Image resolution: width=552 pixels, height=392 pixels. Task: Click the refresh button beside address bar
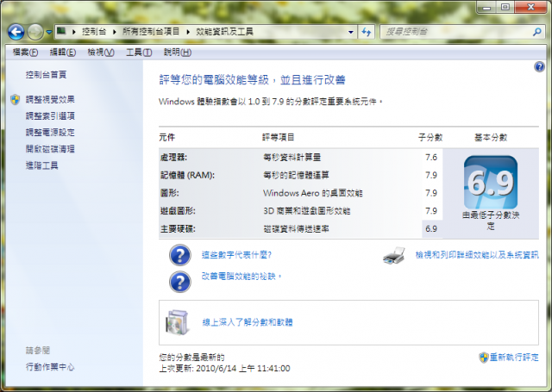click(366, 32)
